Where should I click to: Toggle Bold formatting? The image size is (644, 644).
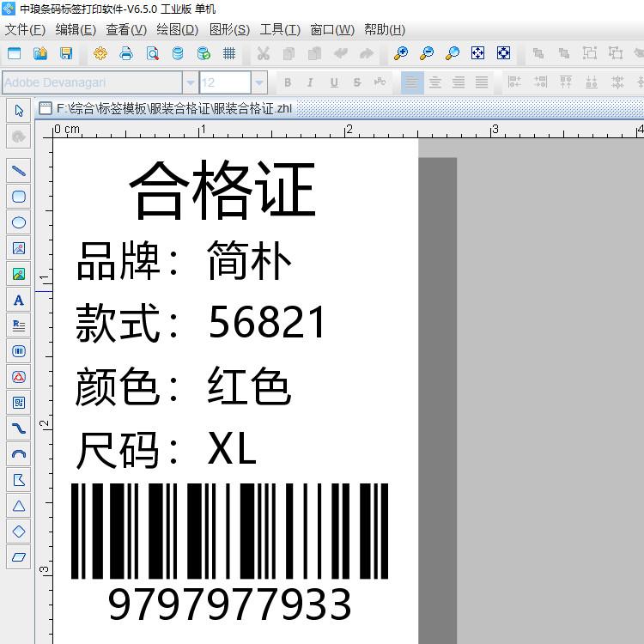pyautogui.click(x=288, y=82)
